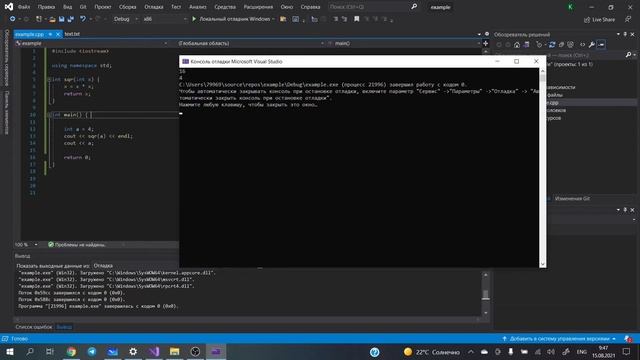Click the Git changes tab
The width and height of the screenshot is (640, 360).
click(572, 198)
